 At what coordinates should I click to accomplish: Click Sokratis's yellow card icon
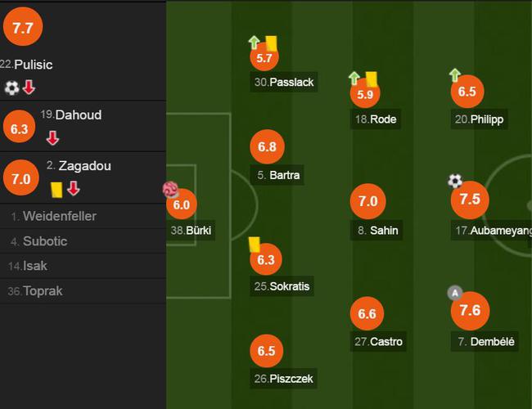(x=255, y=245)
